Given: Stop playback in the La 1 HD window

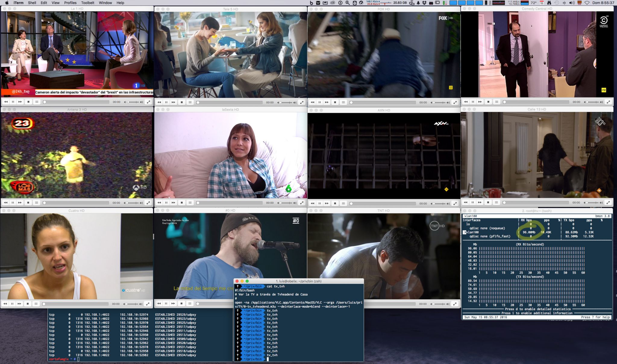Looking at the screenshot, I should pyautogui.click(x=28, y=102).
